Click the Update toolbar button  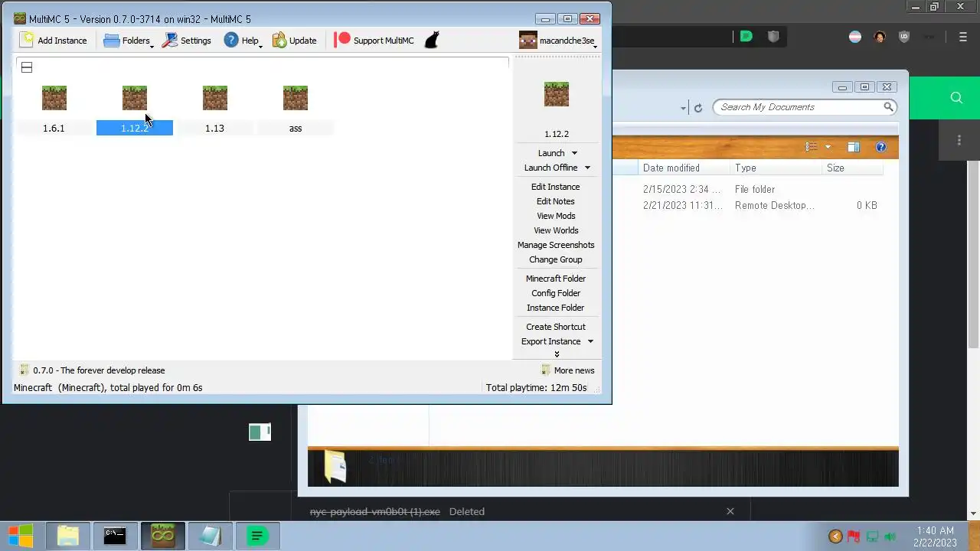(x=295, y=41)
